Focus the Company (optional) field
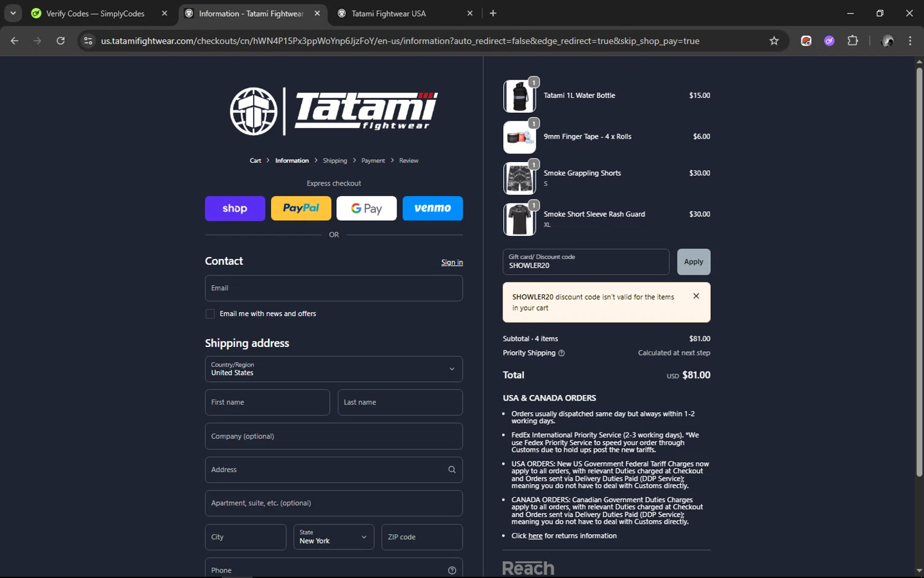 tap(334, 436)
